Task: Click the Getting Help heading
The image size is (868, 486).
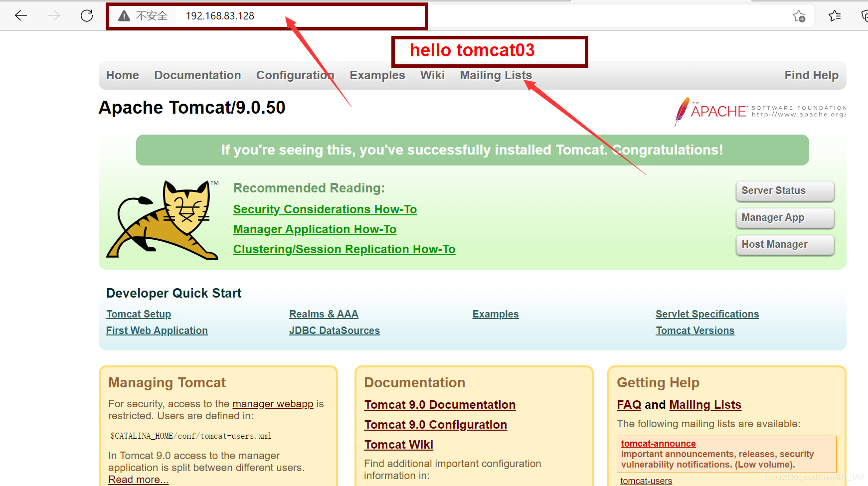Action: point(658,382)
